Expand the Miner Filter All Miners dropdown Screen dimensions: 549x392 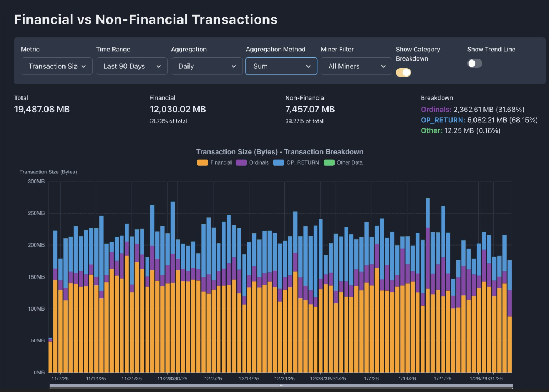click(x=356, y=66)
